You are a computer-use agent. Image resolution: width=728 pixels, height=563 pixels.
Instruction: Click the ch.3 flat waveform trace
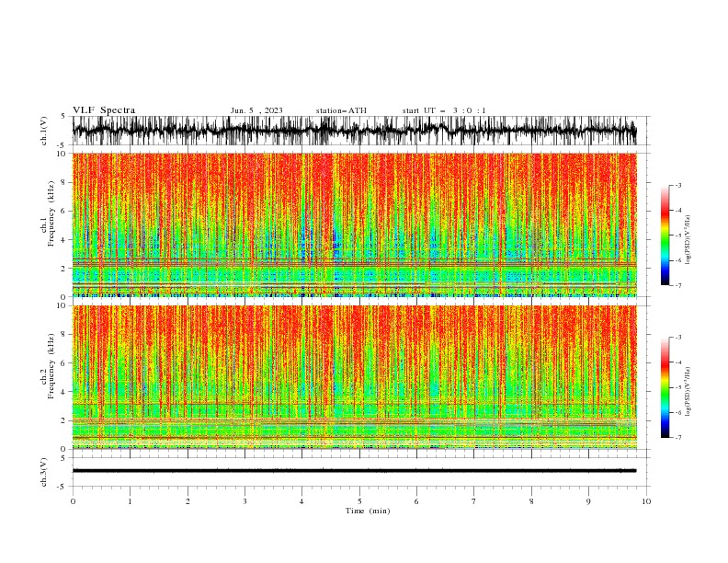point(354,471)
